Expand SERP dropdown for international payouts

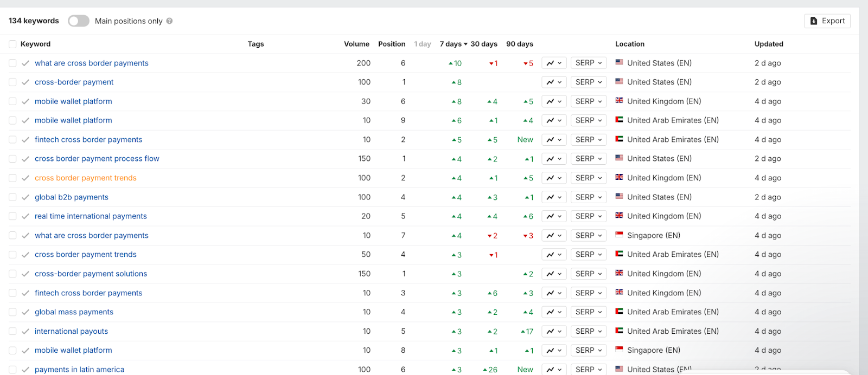[589, 331]
